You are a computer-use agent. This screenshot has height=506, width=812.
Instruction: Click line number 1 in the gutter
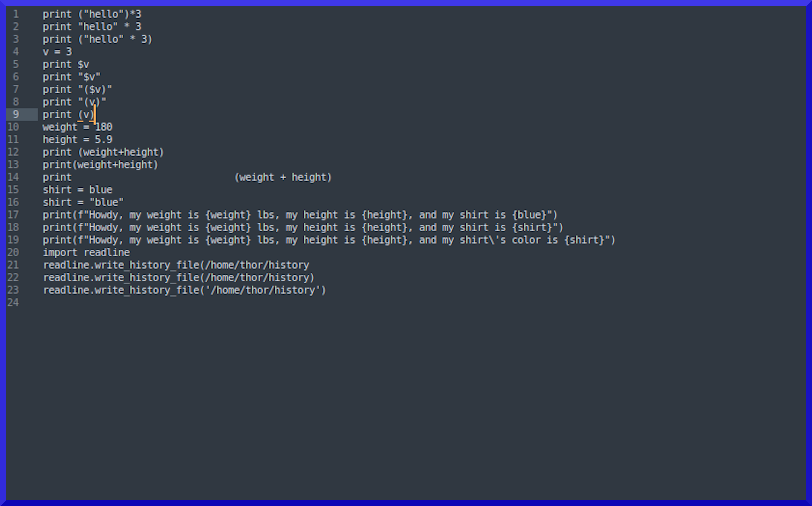pos(15,14)
